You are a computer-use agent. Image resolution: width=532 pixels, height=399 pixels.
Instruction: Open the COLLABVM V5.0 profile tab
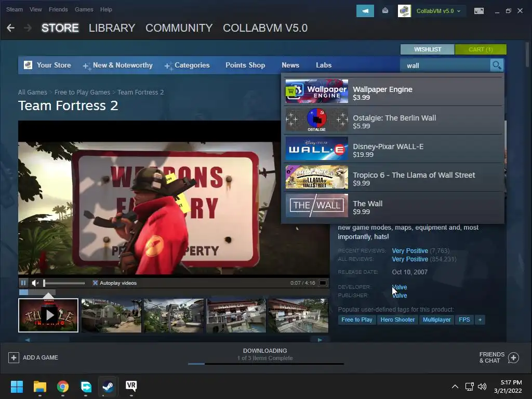point(265,28)
